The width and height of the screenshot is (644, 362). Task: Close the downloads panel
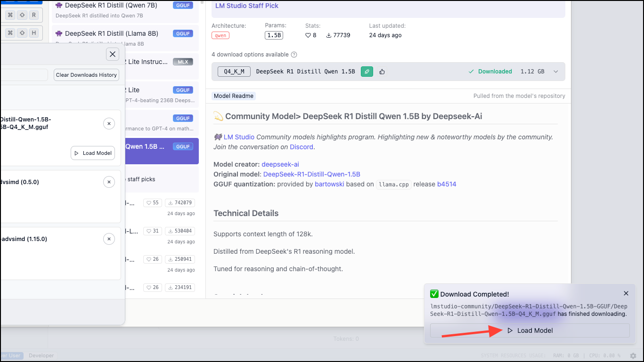pyautogui.click(x=113, y=54)
